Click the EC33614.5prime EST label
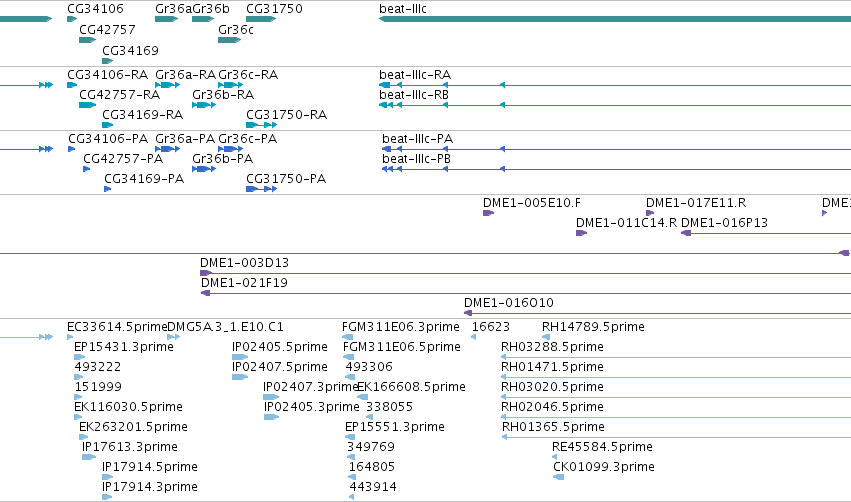The height and width of the screenshot is (502, 851). point(117,327)
